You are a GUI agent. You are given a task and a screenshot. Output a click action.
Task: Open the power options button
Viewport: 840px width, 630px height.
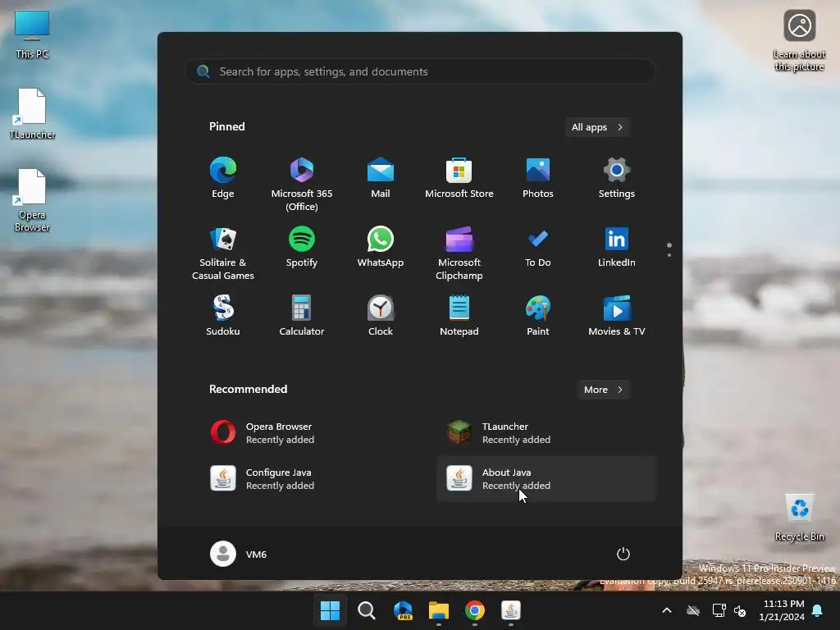(623, 554)
